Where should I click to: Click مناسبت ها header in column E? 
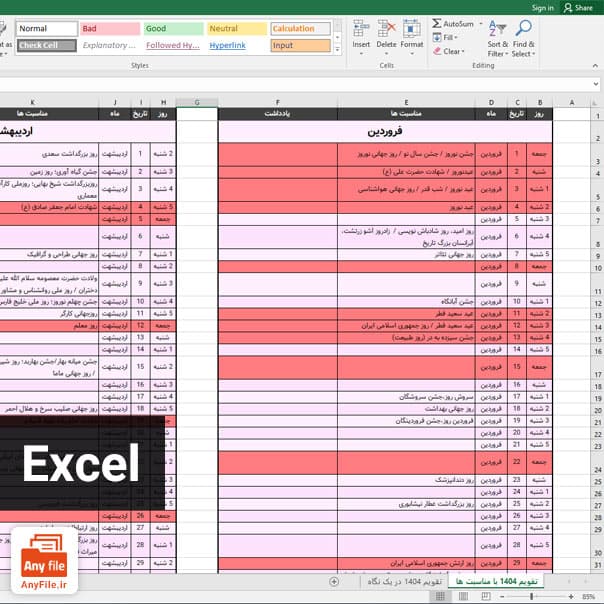pyautogui.click(x=406, y=114)
